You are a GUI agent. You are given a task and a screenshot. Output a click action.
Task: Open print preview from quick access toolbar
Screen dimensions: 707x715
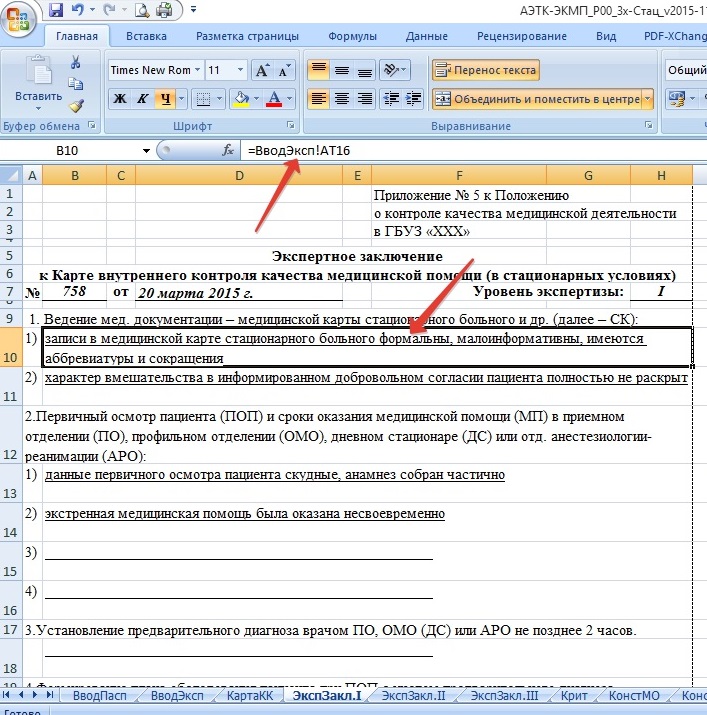(142, 10)
